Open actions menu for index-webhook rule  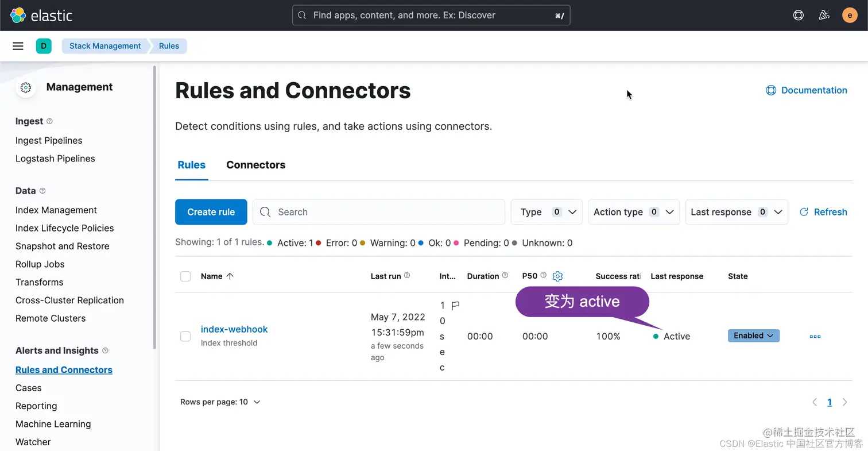[x=815, y=336]
